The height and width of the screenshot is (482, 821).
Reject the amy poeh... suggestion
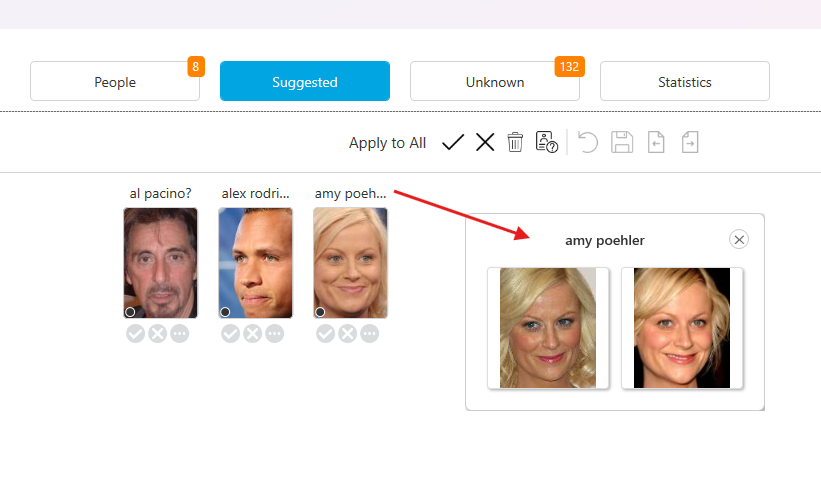point(348,333)
